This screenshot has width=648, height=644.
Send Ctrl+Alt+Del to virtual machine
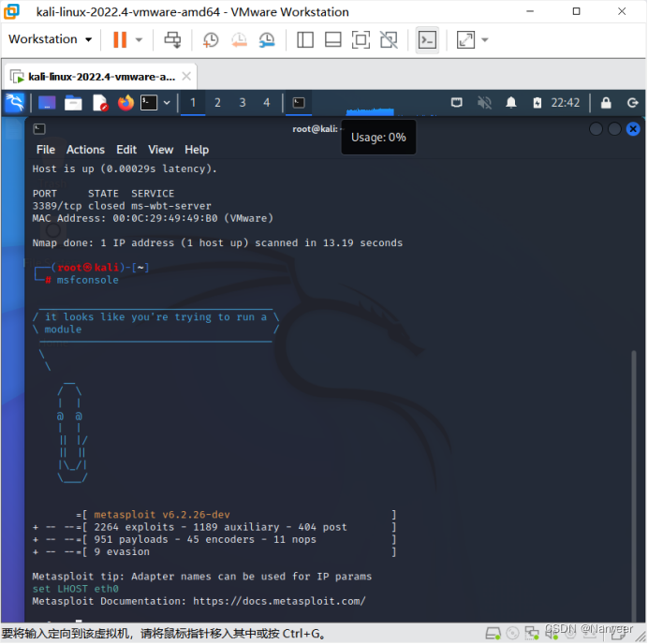172,40
